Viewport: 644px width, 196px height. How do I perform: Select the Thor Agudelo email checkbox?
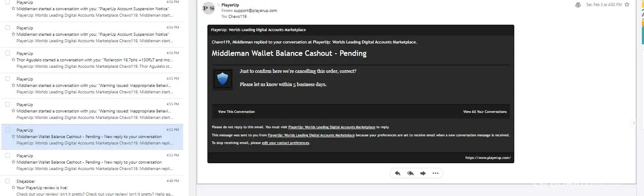pyautogui.click(x=7, y=53)
